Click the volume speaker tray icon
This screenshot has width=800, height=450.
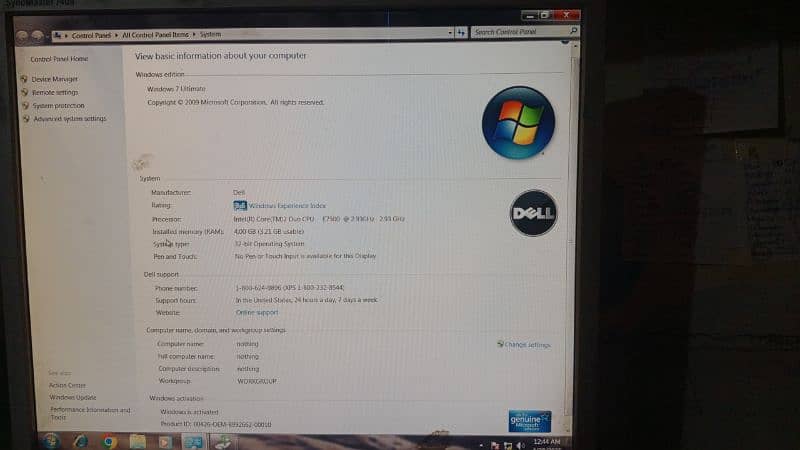coord(520,445)
